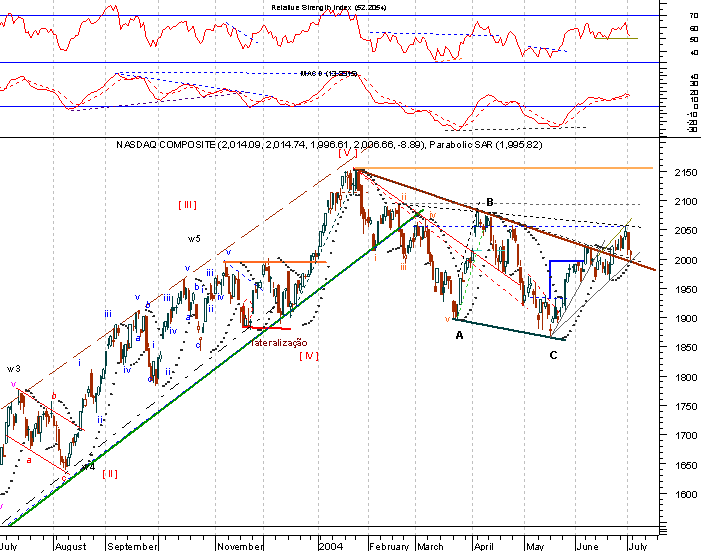
Task: Click the bold B wave label
Action: (x=490, y=203)
